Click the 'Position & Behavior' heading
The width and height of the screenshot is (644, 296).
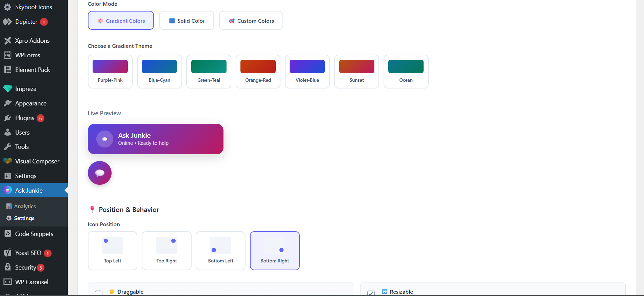[x=129, y=210]
